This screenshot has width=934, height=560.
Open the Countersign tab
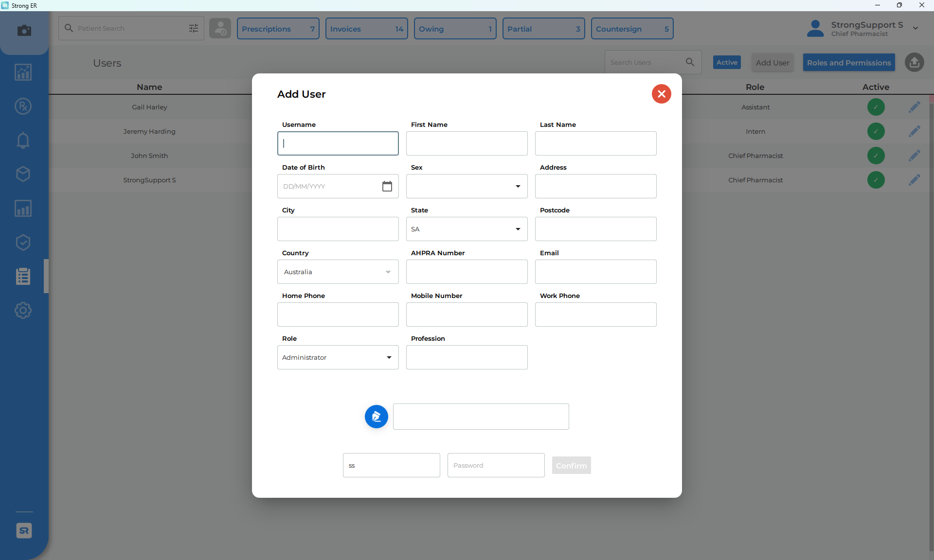[x=632, y=28]
